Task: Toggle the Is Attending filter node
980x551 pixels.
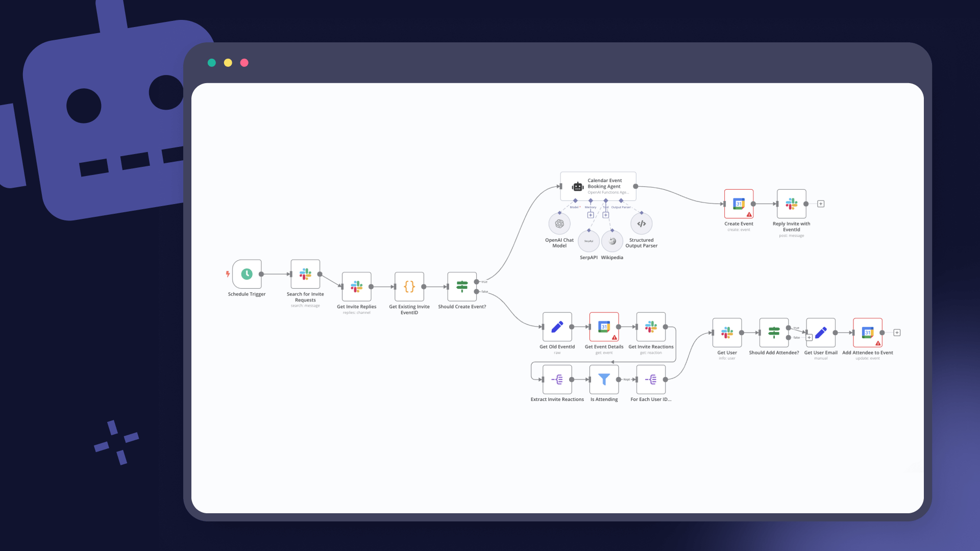Action: [x=604, y=380]
